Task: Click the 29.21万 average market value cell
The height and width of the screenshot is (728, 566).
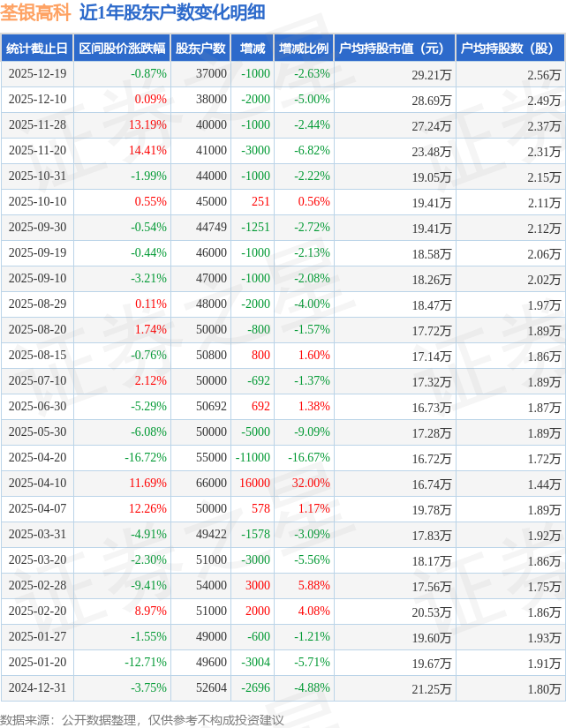Action: tap(431, 75)
